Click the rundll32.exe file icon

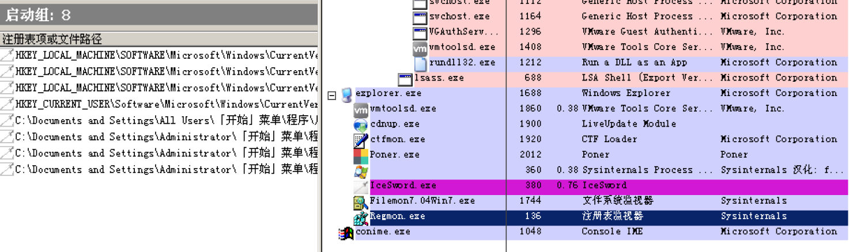click(420, 63)
